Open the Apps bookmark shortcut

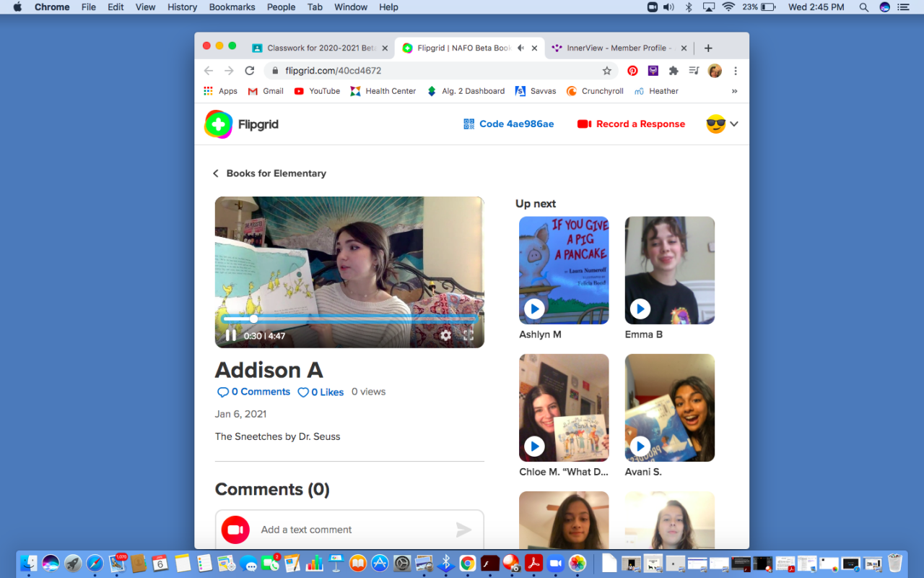coord(221,91)
